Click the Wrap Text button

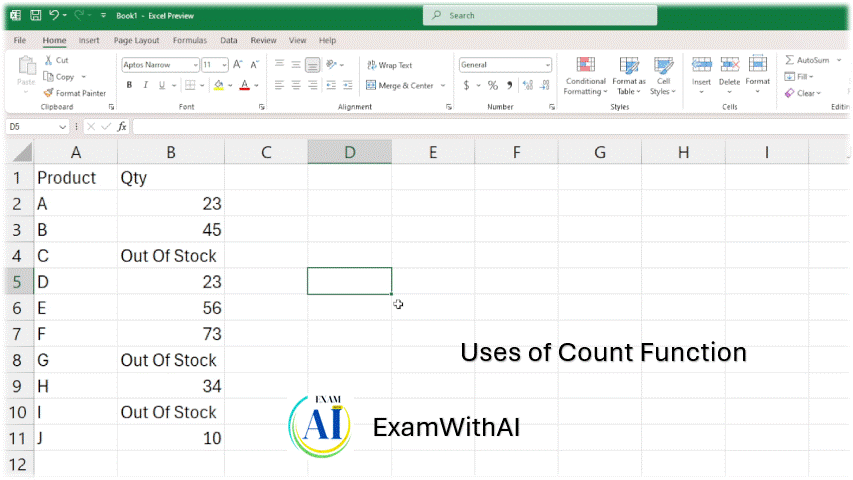click(x=390, y=65)
